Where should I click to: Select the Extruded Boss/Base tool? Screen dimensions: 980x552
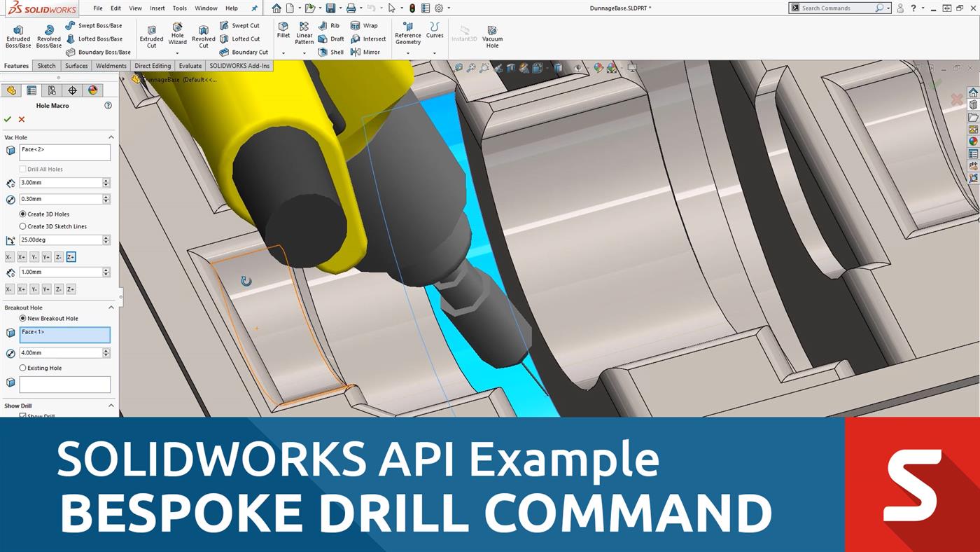pyautogui.click(x=18, y=35)
